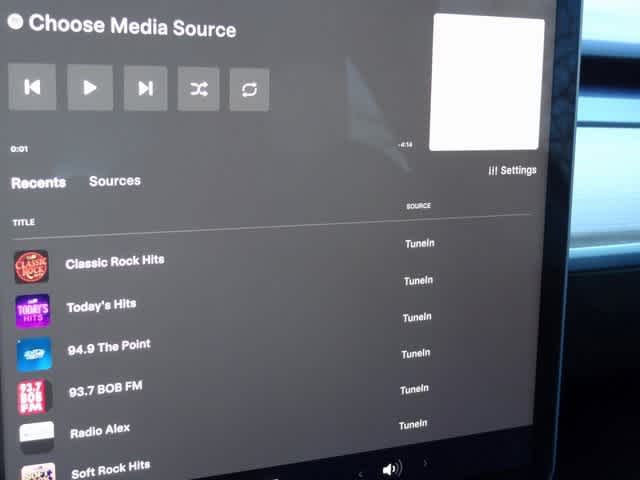Tap the 93.7 BOB FM station logo
The height and width of the screenshot is (480, 640).
(x=35, y=396)
